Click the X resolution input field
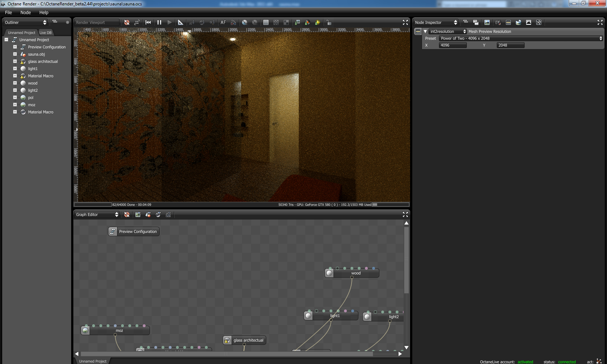This screenshot has height=364, width=607. [453, 45]
